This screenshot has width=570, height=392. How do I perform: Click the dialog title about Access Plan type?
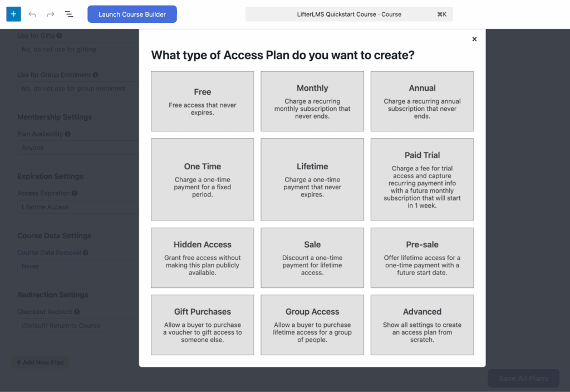[x=283, y=55]
